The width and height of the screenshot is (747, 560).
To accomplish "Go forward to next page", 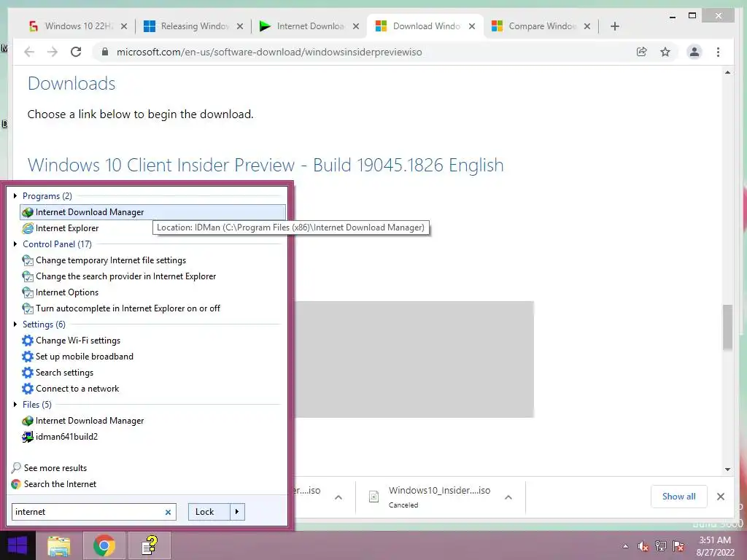I will point(53,52).
